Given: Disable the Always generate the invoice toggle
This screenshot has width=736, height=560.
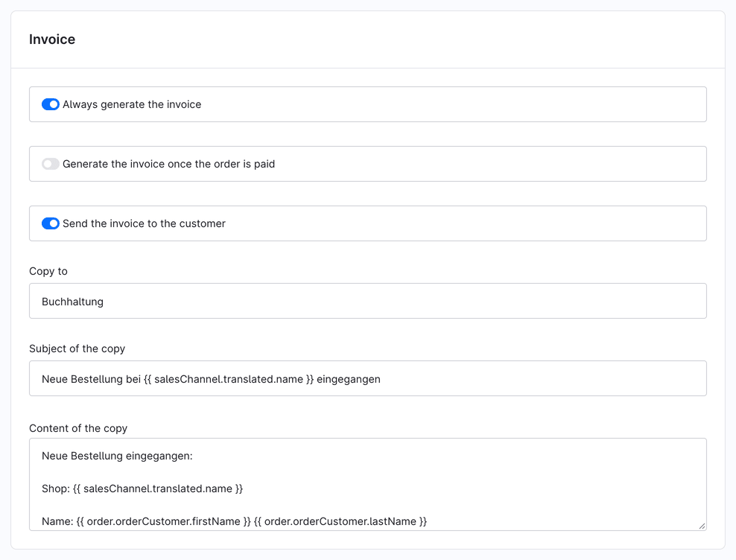Looking at the screenshot, I should pos(50,104).
